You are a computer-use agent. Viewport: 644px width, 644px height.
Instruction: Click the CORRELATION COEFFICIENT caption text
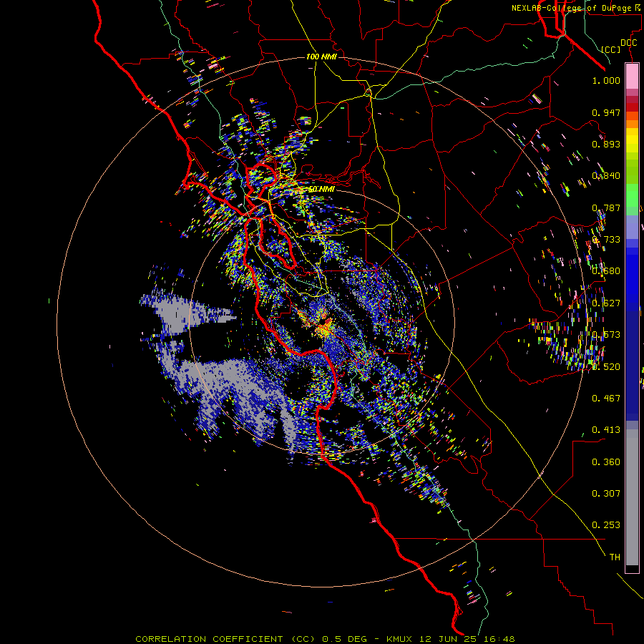click(x=209, y=639)
